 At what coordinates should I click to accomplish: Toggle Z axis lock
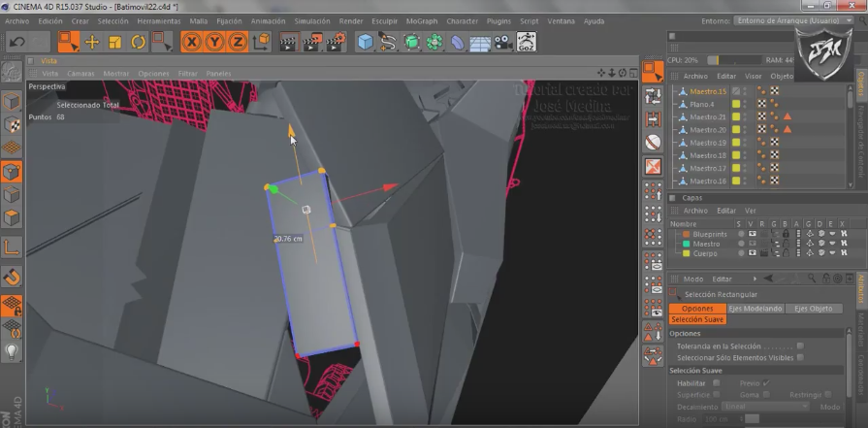[238, 42]
